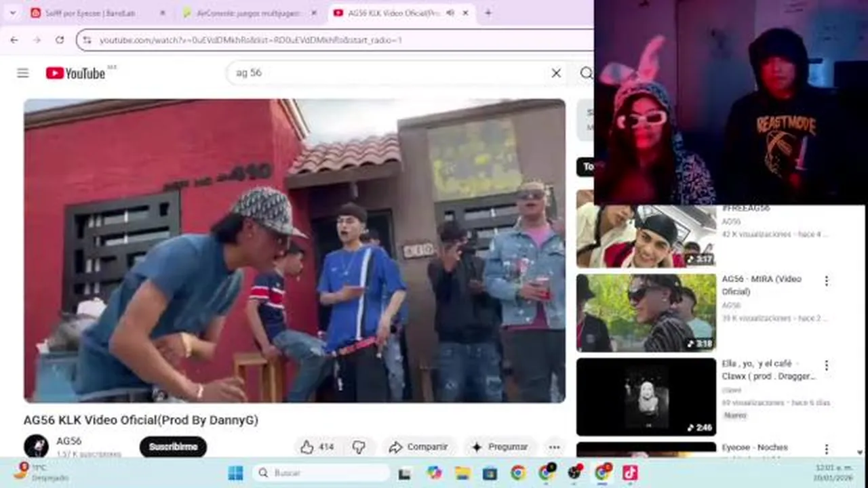The image size is (868, 488).
Task: Close the BandLab tab
Action: pyautogui.click(x=162, y=13)
